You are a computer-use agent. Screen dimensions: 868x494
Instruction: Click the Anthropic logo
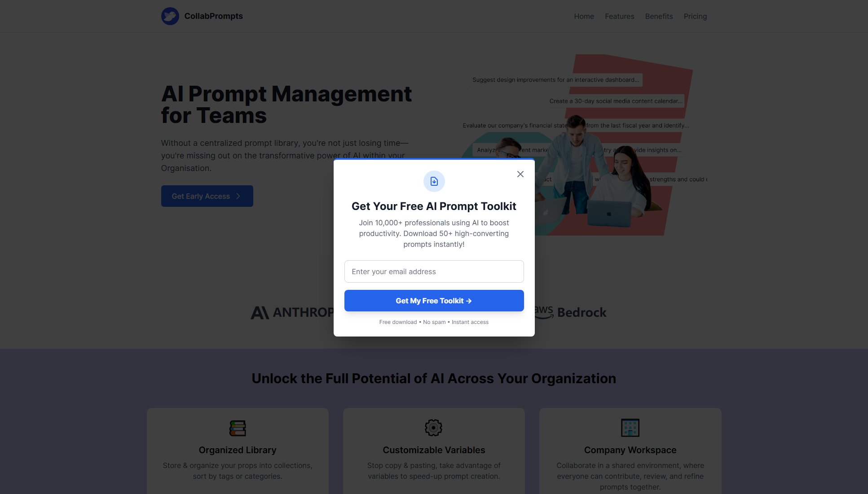click(292, 312)
